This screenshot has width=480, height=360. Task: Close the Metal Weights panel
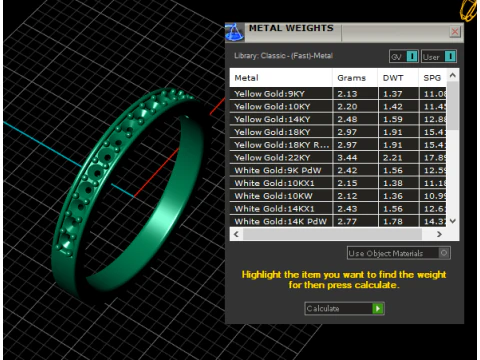tap(455, 32)
